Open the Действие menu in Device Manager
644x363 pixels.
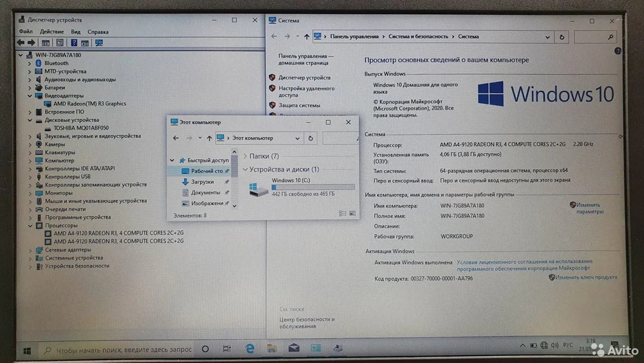pyautogui.click(x=52, y=31)
